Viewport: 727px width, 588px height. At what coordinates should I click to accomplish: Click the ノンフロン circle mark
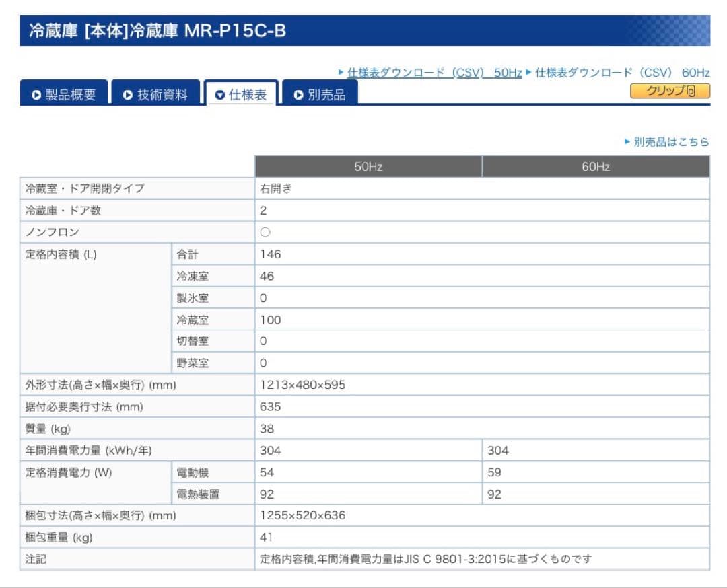[265, 232]
